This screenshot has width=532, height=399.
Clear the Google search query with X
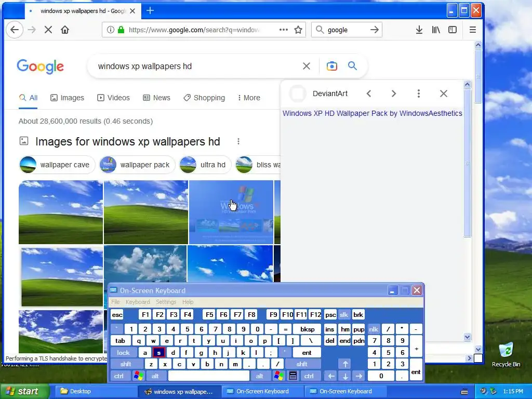[307, 66]
